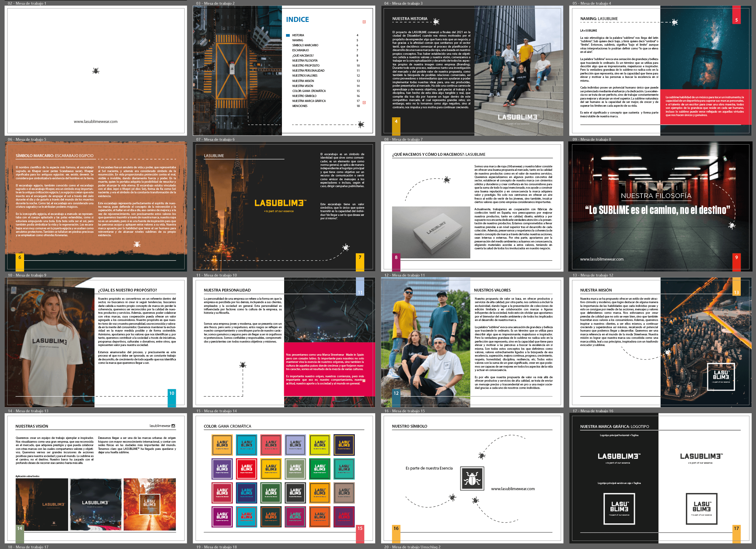Select the white packaging box photo
Screen dimensions: 756x549
point(431,232)
